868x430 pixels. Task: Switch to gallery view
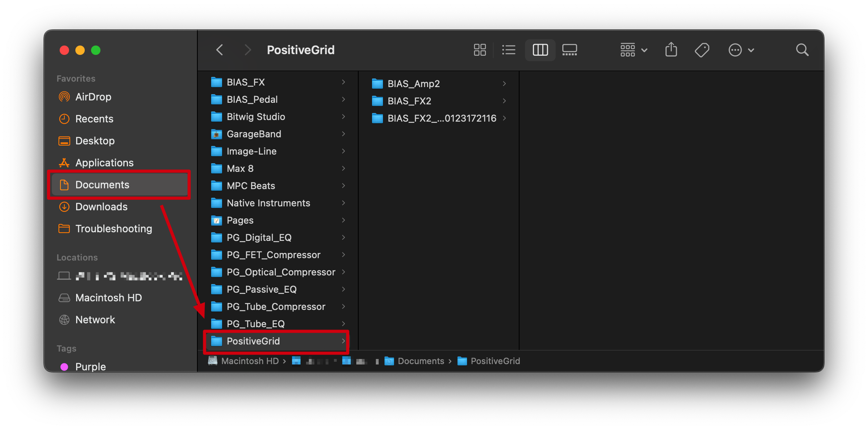(569, 50)
